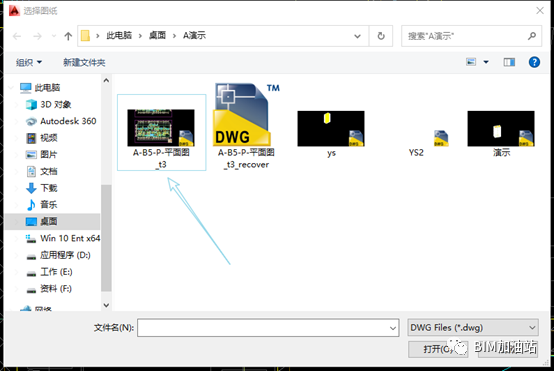Select the A-B5-P-平面图_t3 drawing thumbnail
The width and height of the screenshot is (554, 371).
click(x=161, y=132)
